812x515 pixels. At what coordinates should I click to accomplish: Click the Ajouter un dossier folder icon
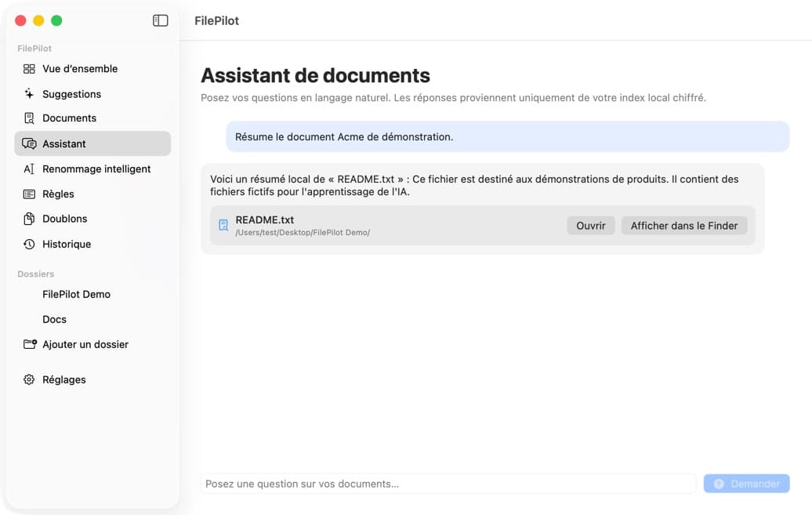point(30,344)
